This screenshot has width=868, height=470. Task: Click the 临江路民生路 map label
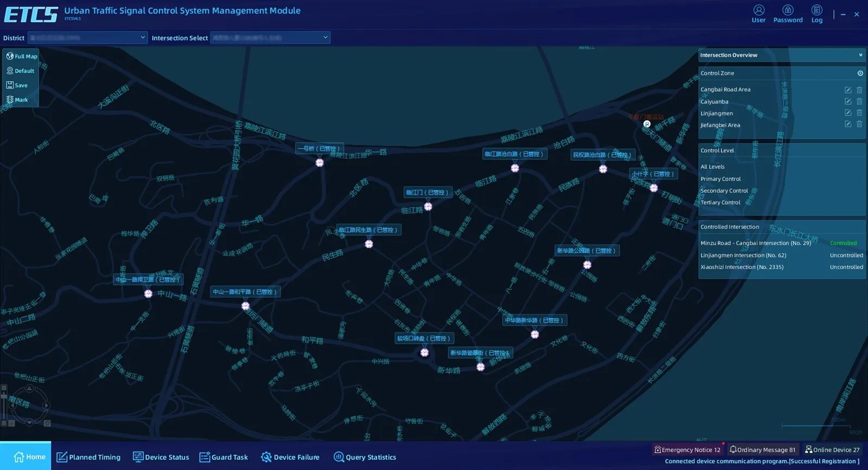(369, 230)
